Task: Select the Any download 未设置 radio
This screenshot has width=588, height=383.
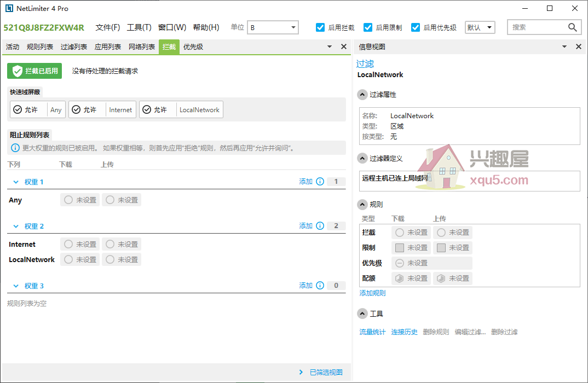Action: 68,200
